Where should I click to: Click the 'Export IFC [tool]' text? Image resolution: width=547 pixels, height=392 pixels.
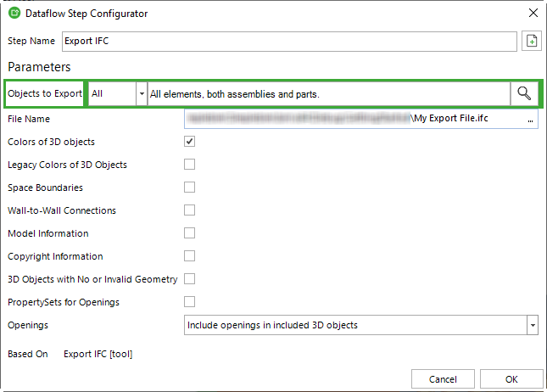coord(98,354)
